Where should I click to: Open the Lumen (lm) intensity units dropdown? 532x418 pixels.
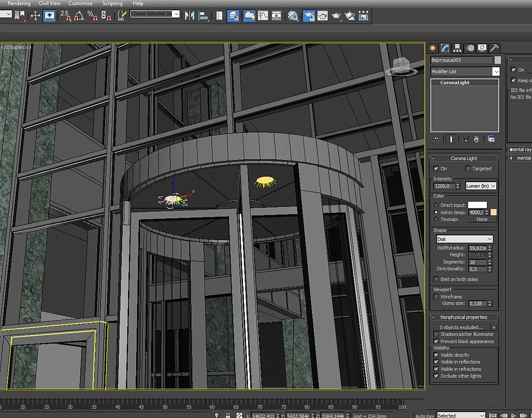[x=481, y=186]
